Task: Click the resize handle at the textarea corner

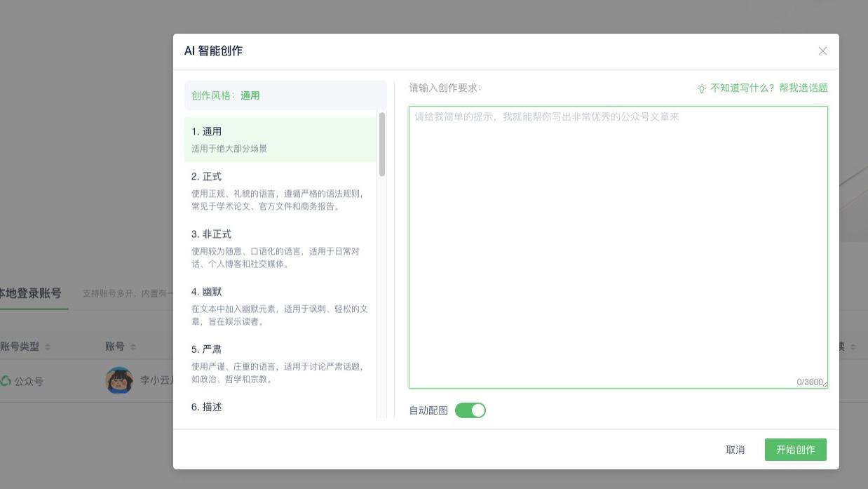Action: [825, 384]
